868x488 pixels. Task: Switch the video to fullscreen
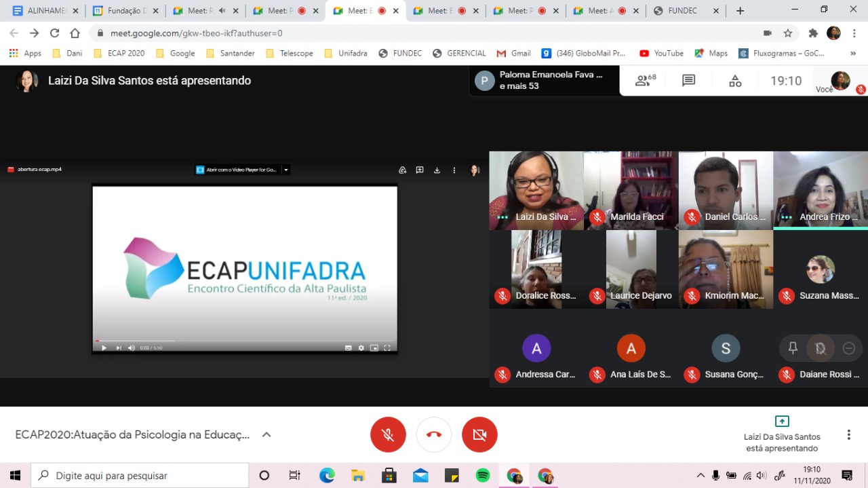[x=387, y=348]
